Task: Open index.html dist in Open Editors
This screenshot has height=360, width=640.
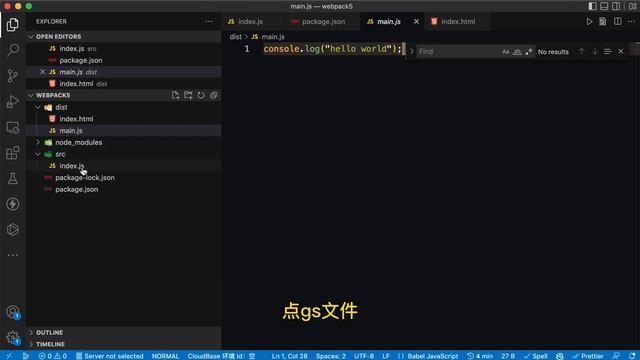Action: [124, 84]
